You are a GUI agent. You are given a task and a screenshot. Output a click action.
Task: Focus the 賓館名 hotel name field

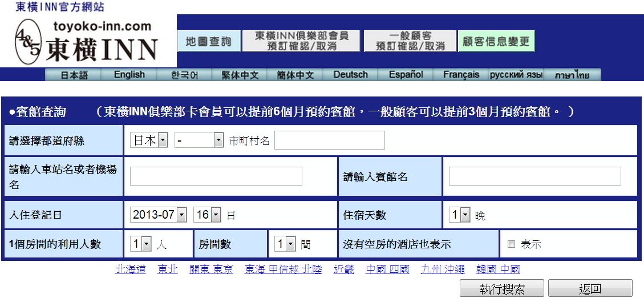pyautogui.click(x=534, y=176)
